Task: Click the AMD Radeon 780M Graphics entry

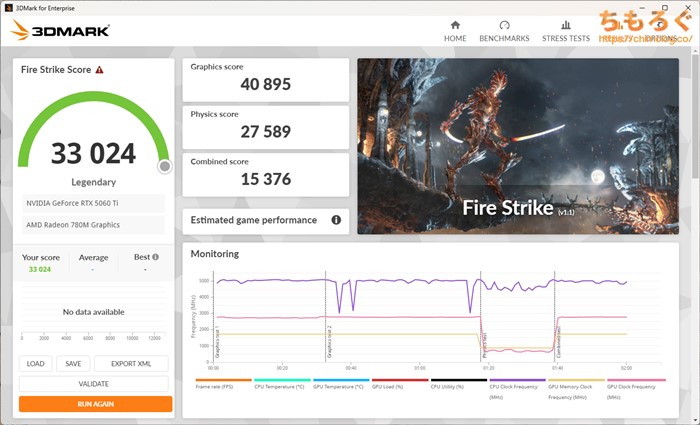Action: click(x=93, y=225)
